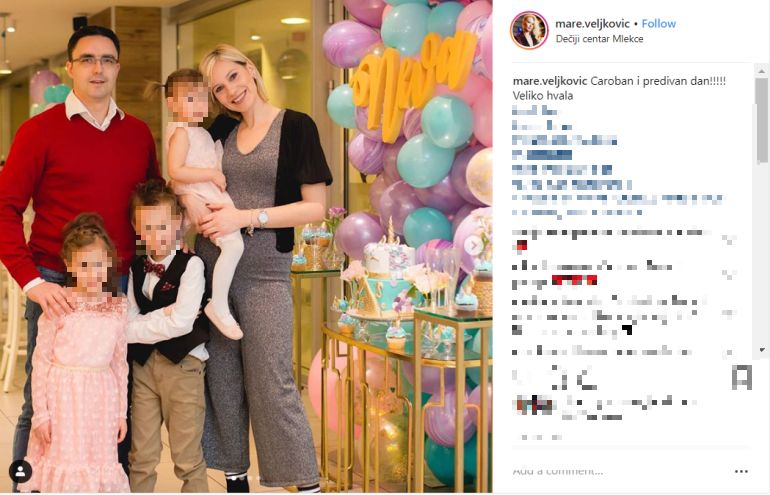Save the post with bookmark icon
Viewport: 770px width, 495px height.
(x=741, y=378)
